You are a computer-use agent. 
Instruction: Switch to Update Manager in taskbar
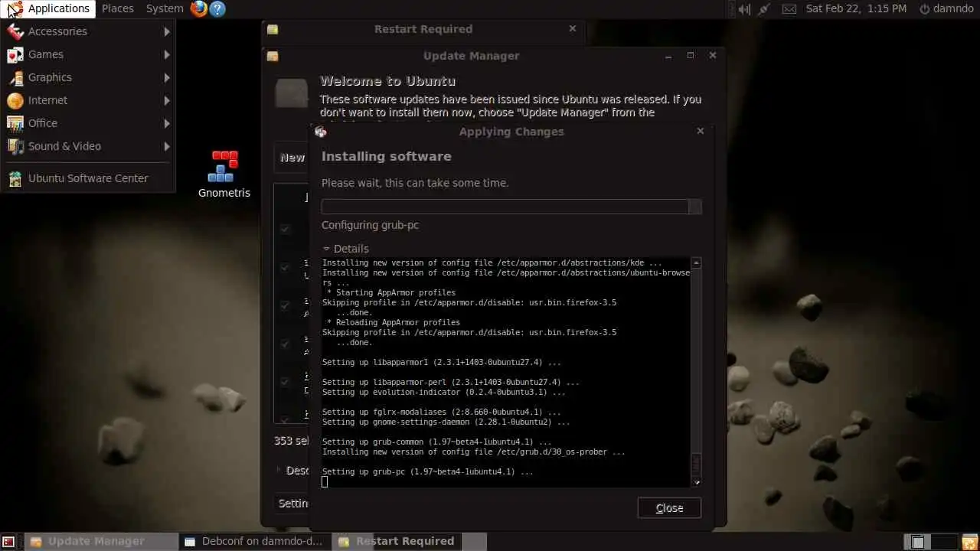pyautogui.click(x=102, y=541)
